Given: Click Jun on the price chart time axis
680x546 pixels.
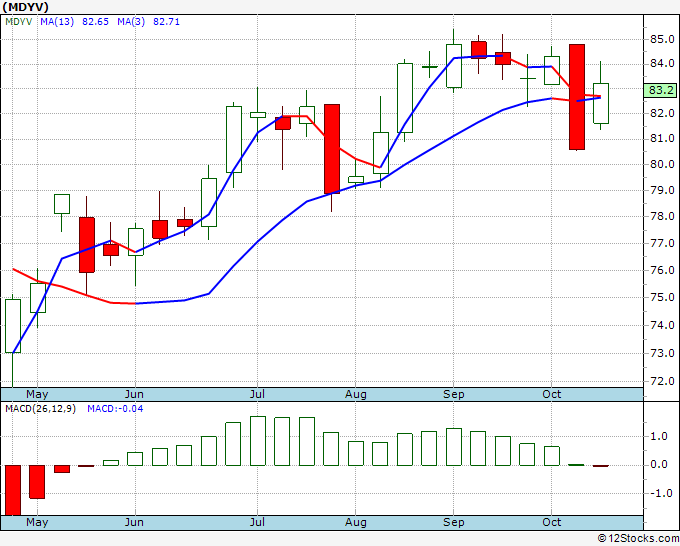Looking at the screenshot, I should click(x=134, y=395).
